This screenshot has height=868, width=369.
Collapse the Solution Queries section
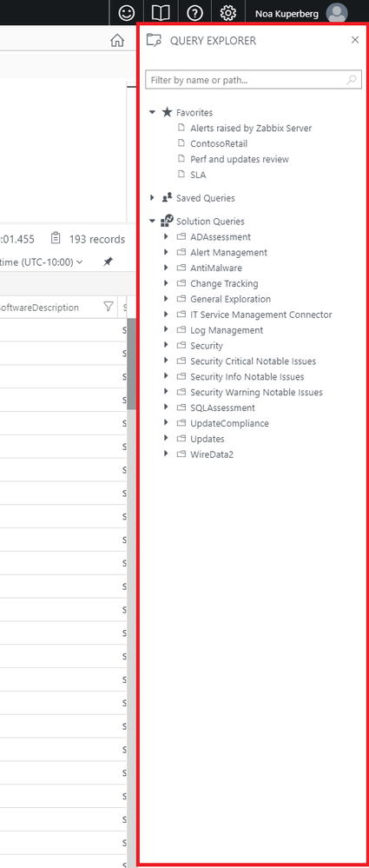pyautogui.click(x=153, y=221)
